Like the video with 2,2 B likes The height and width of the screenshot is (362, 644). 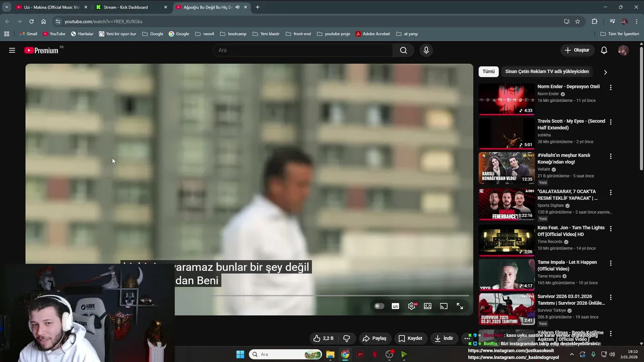coord(323,338)
